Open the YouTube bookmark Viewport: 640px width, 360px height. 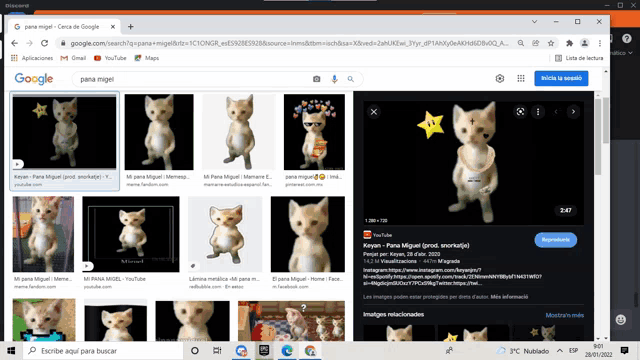pyautogui.click(x=110, y=58)
